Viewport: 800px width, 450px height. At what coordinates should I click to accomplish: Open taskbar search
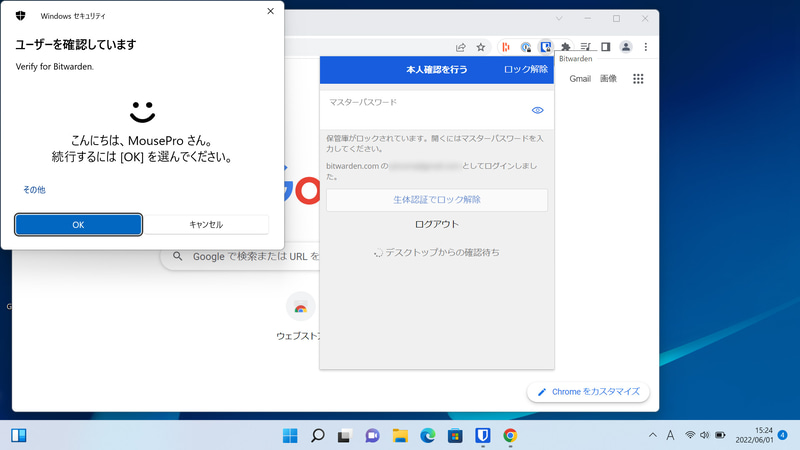[317, 436]
